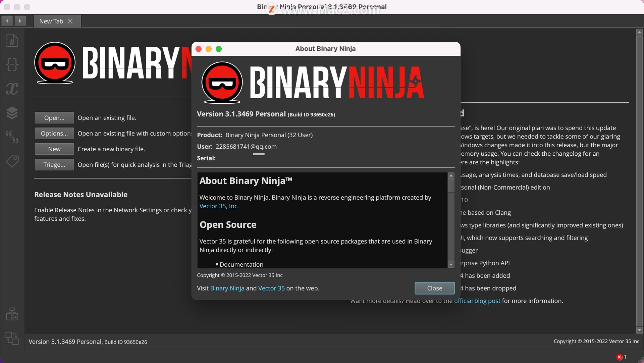Open the Symbols sidebar hash icon
This screenshot has height=363, width=644.
[12, 41]
